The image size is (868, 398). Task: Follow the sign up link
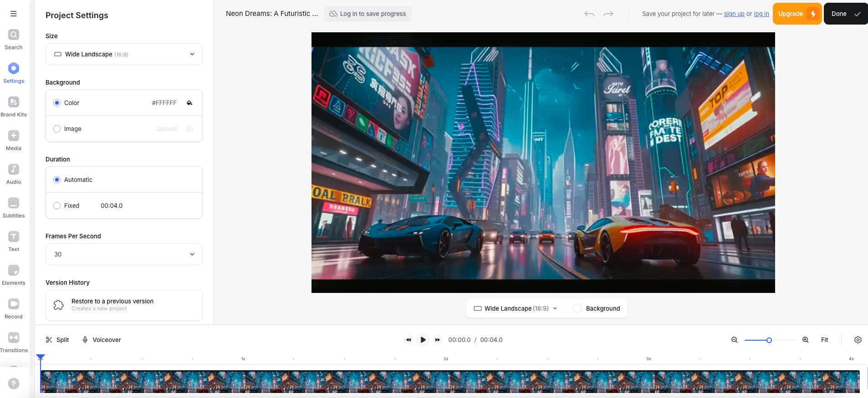pos(734,14)
